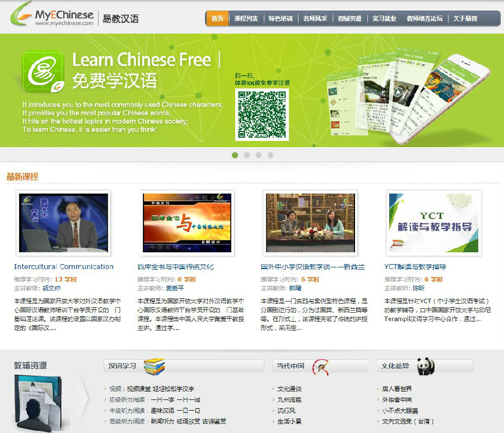Open the 课程列表 menu item
This screenshot has width=504, height=433.
246,18
